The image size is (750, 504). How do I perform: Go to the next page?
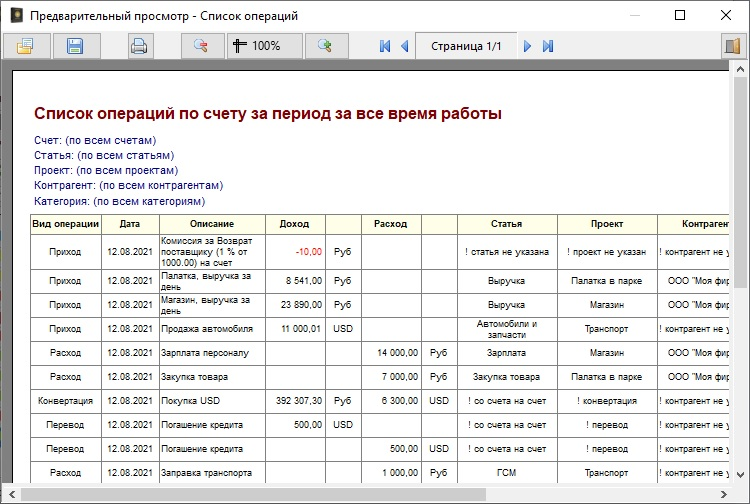pyautogui.click(x=527, y=46)
